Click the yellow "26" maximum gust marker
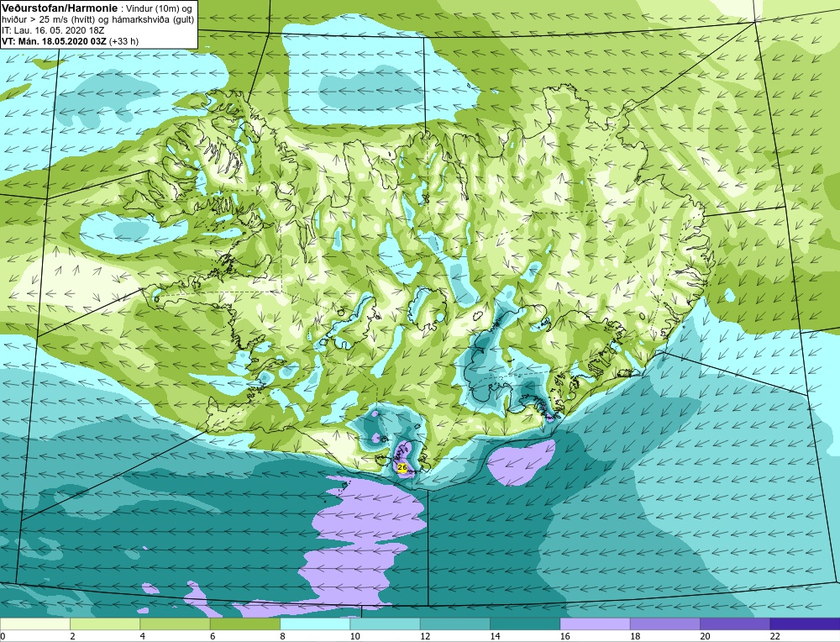Image resolution: width=840 pixels, height=642 pixels. click(x=402, y=468)
